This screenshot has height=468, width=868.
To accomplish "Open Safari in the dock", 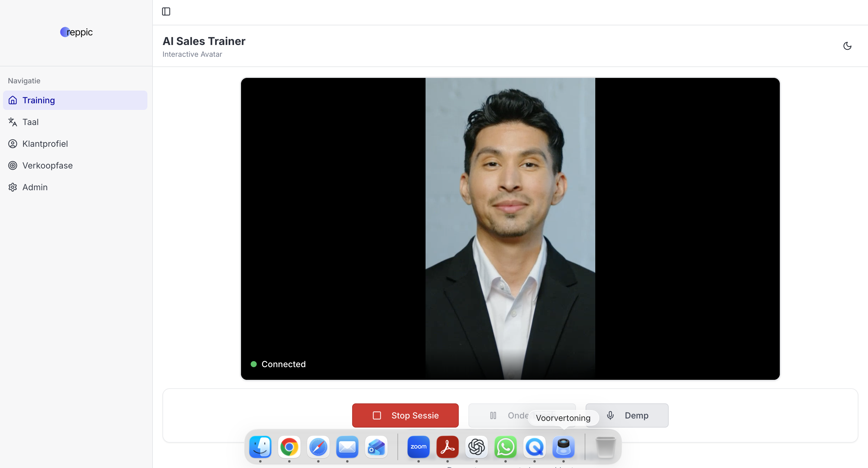I will tap(318, 447).
